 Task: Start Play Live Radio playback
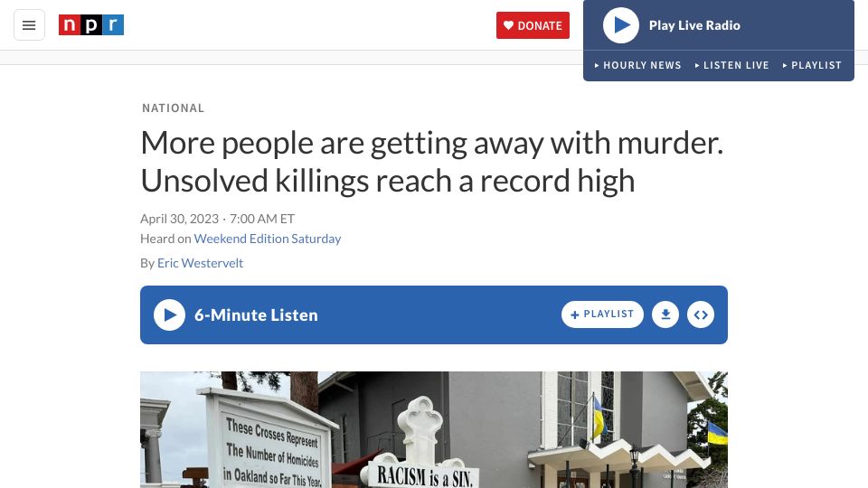[x=621, y=25]
